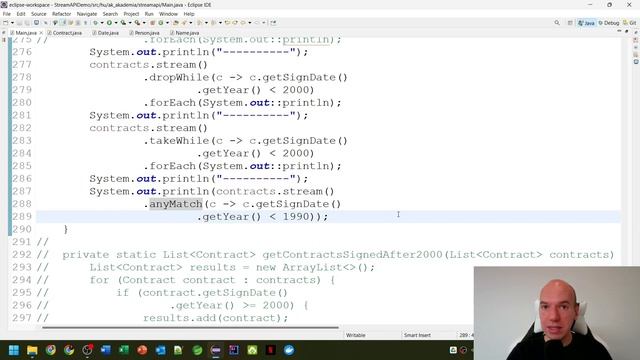
Task: Close the Main.java editor tab
Action: (41, 33)
